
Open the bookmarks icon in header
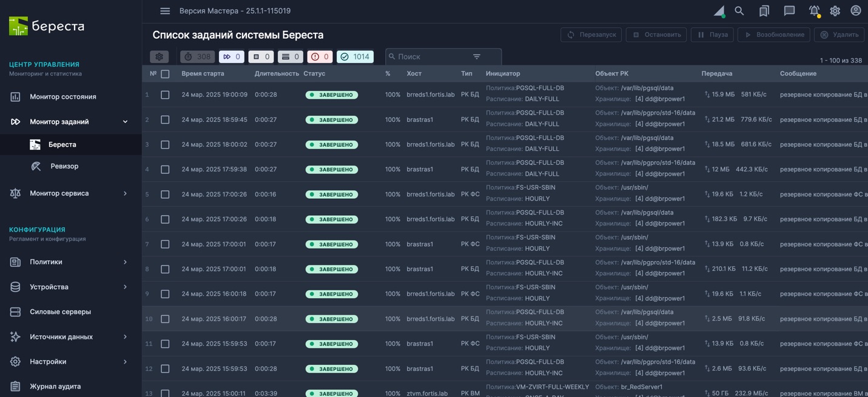pyautogui.click(x=764, y=11)
